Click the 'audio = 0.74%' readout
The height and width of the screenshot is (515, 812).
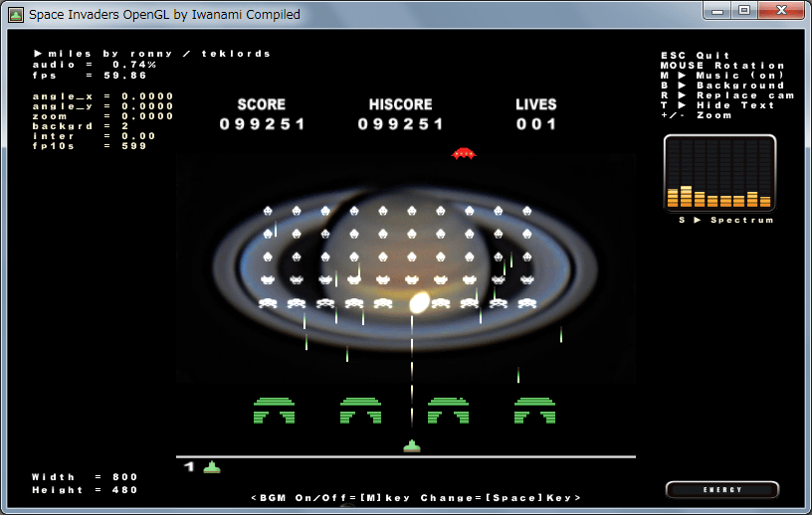point(95,65)
